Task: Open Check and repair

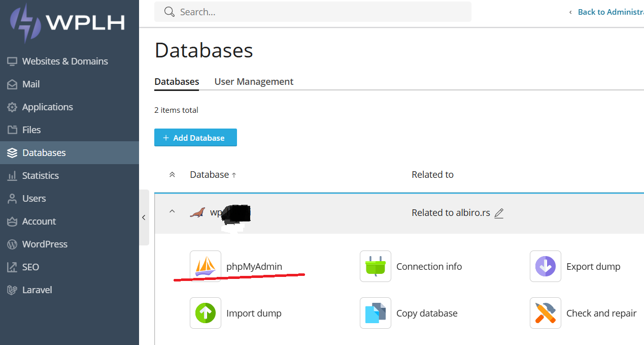Action: (601, 313)
